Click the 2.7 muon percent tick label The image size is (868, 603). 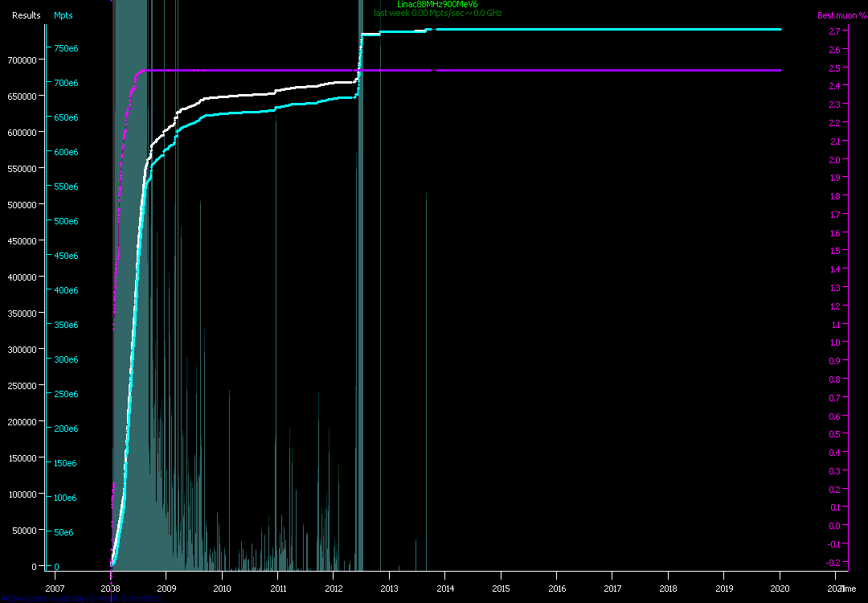point(833,32)
